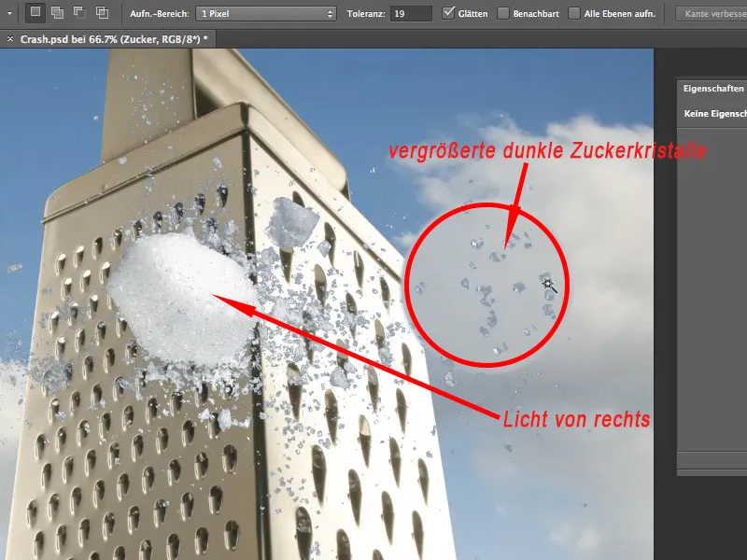
Task: Choose the Intersect with selection icon
Action: pyautogui.click(x=102, y=13)
